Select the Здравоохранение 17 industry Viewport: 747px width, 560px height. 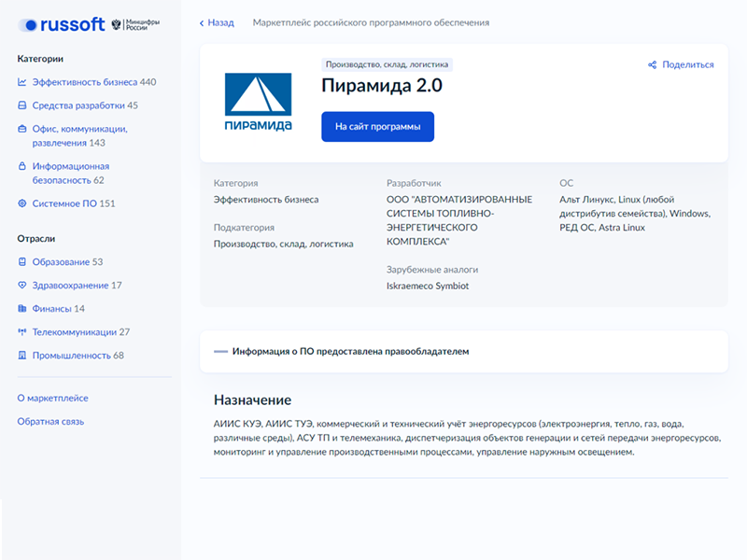[x=78, y=286]
